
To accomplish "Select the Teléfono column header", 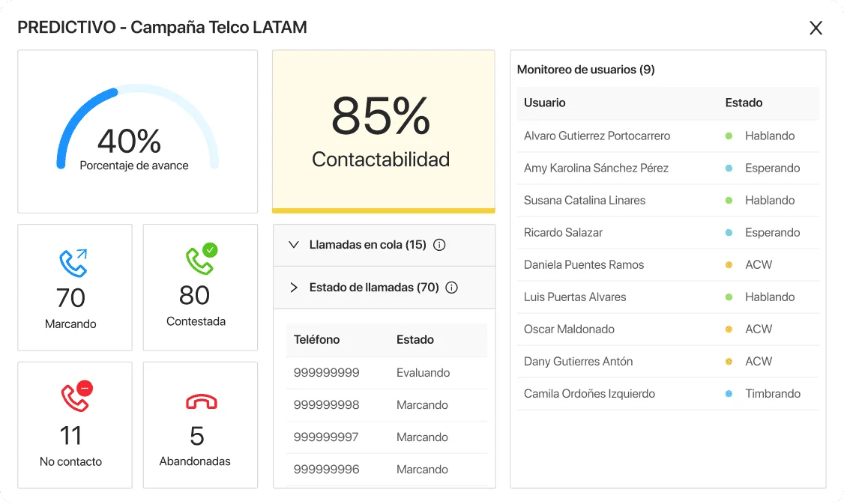I will (x=316, y=339).
